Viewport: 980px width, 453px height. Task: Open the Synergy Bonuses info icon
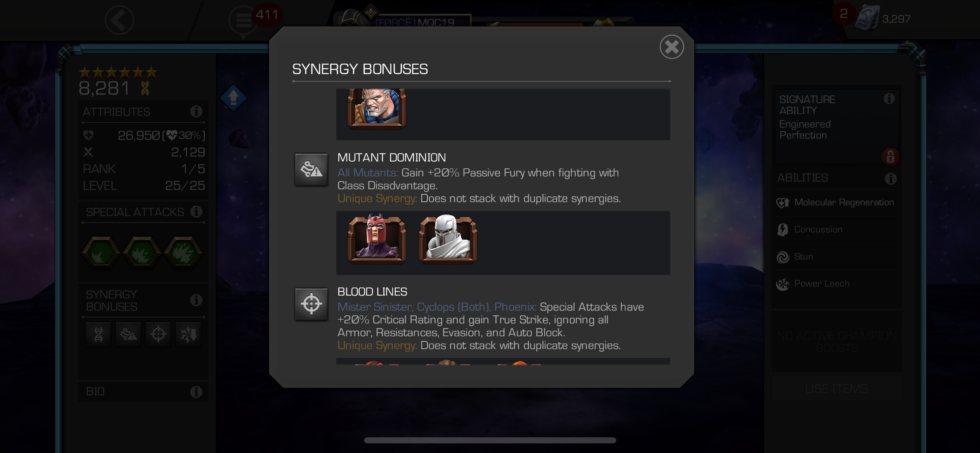pyautogui.click(x=196, y=300)
